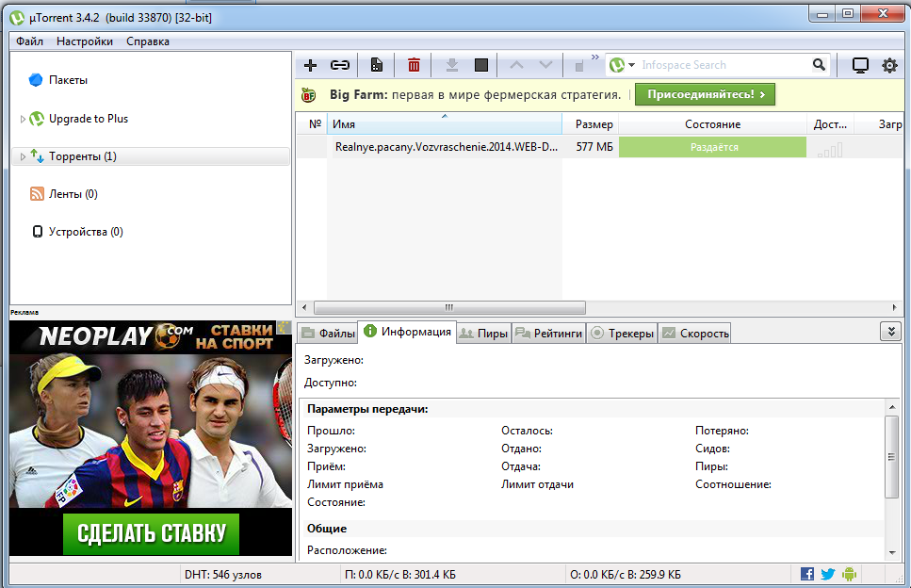Switch to the Файлы tab
The width and height of the screenshot is (911, 588).
click(328, 334)
